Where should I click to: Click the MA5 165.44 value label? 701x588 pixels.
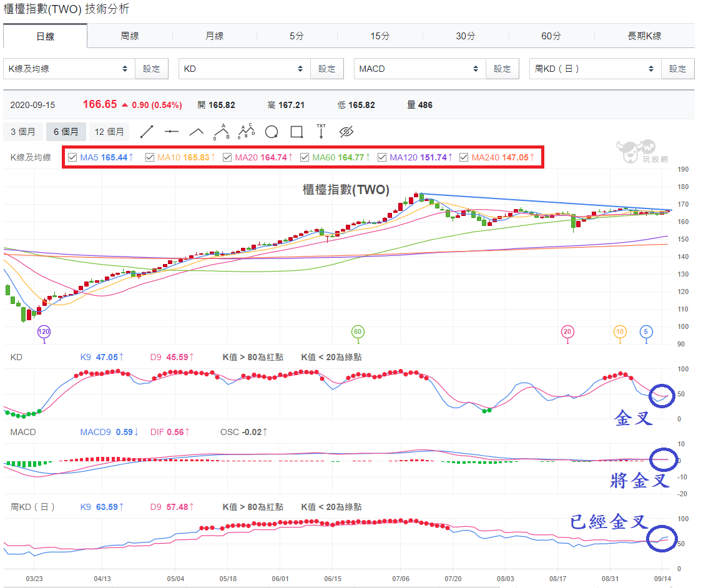coord(107,157)
